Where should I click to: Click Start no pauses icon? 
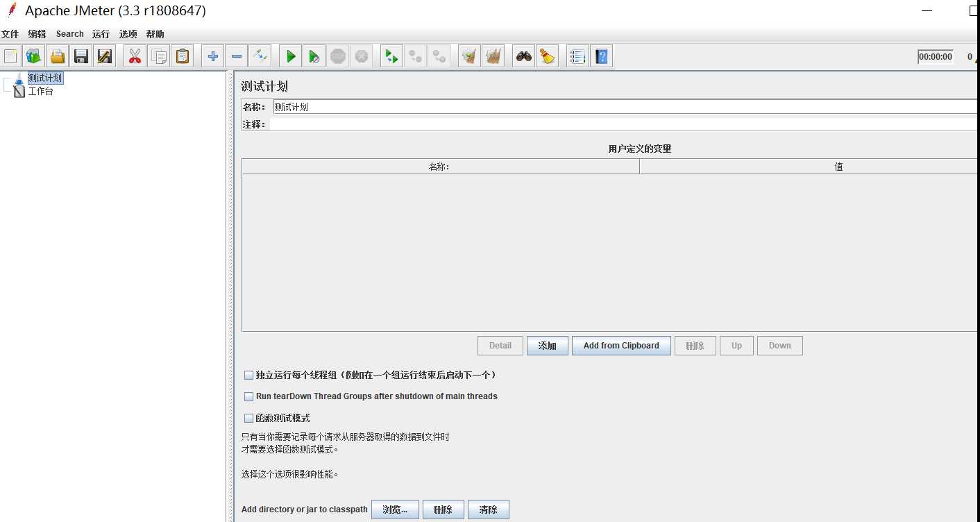point(314,56)
